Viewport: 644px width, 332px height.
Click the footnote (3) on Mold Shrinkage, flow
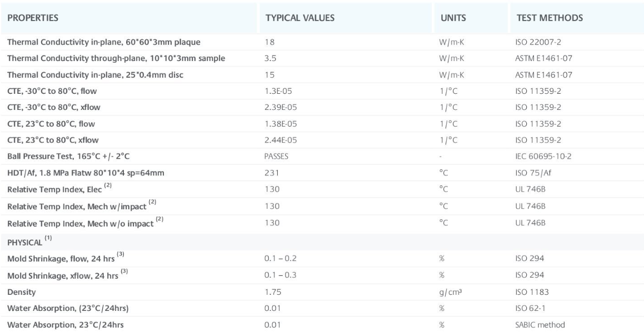coord(121,254)
